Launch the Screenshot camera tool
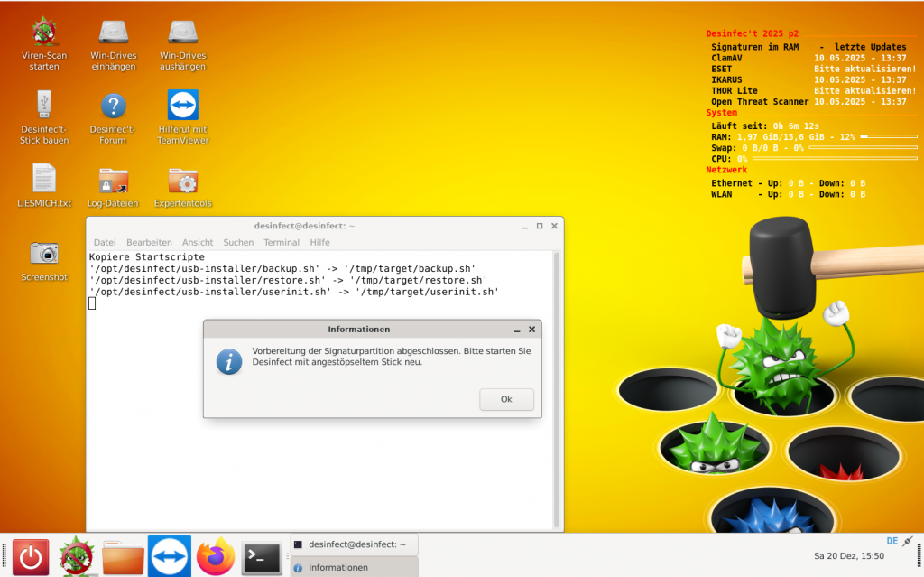This screenshot has height=577, width=924. [43, 253]
